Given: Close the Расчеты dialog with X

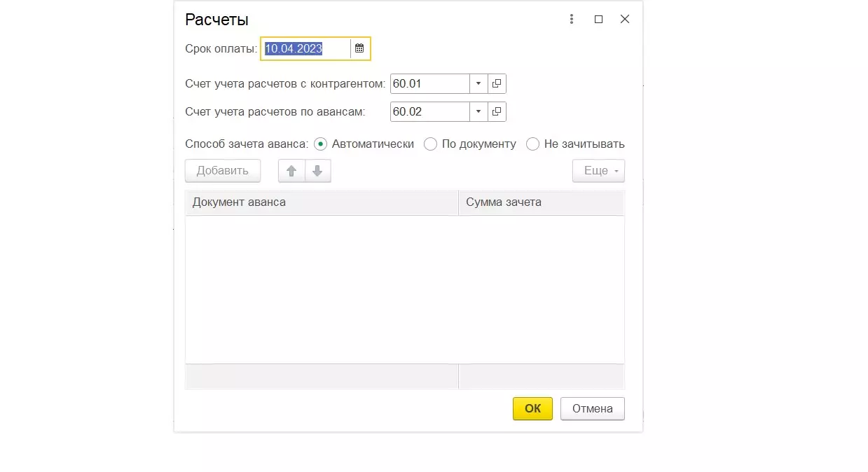Looking at the screenshot, I should [x=625, y=20].
